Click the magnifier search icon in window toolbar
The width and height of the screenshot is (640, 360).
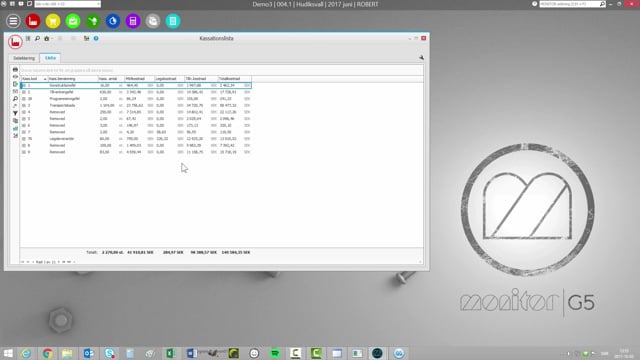tap(37, 38)
